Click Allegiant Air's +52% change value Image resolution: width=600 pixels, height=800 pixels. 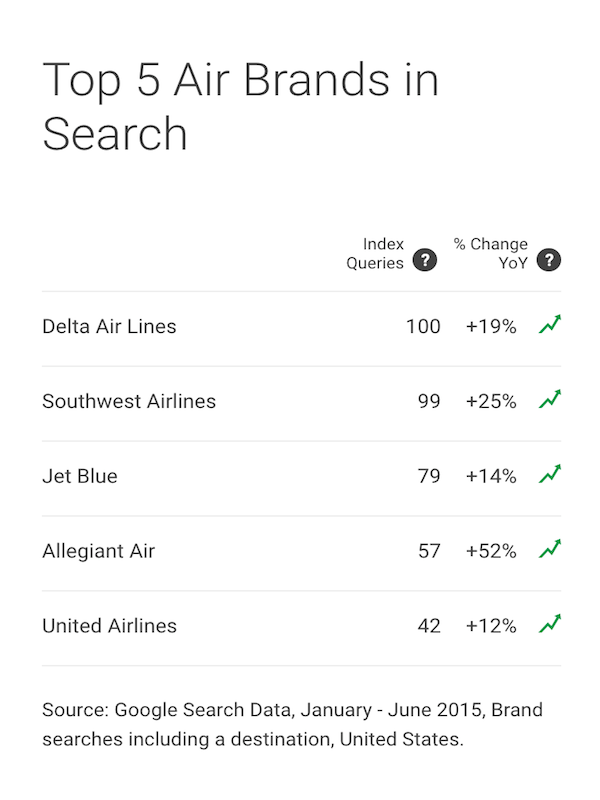pos(491,551)
